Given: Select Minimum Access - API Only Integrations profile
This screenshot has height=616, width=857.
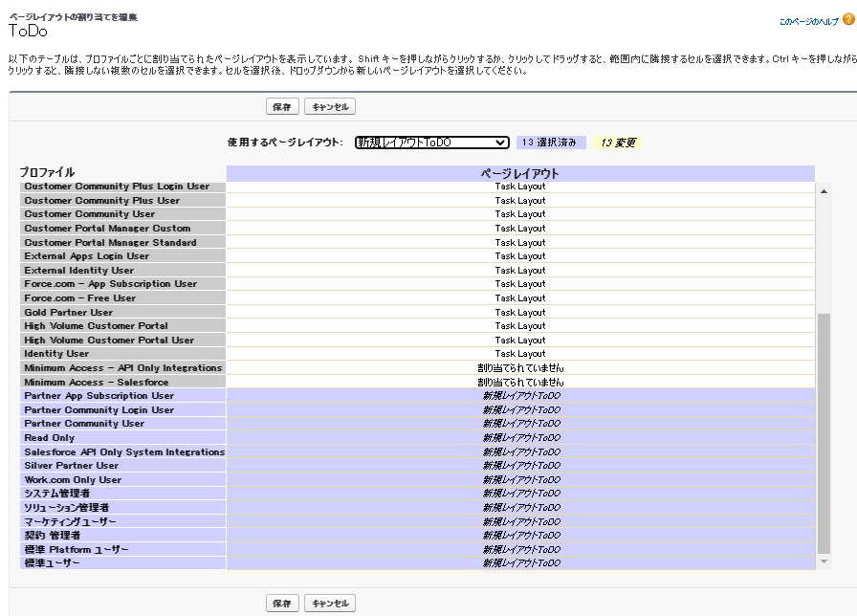Looking at the screenshot, I should click(x=123, y=368).
